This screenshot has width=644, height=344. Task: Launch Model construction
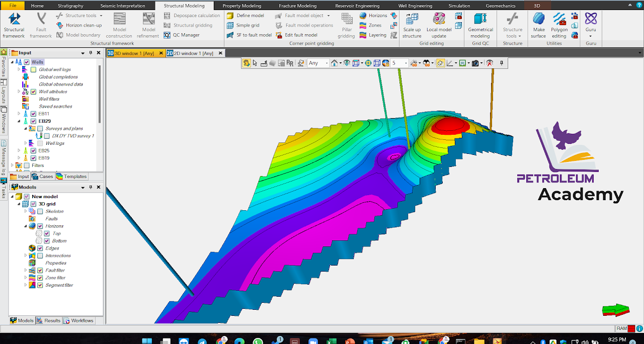tap(119, 25)
